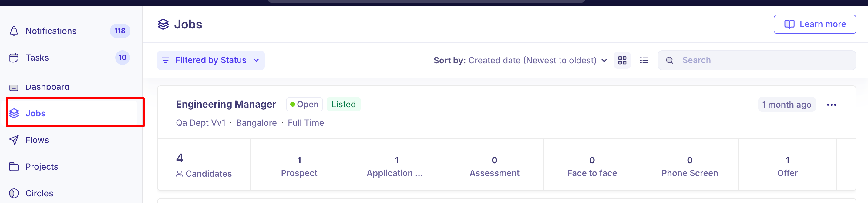Open three-dot menu for Engineering Manager
This screenshot has width=868, height=203.
pos(831,105)
